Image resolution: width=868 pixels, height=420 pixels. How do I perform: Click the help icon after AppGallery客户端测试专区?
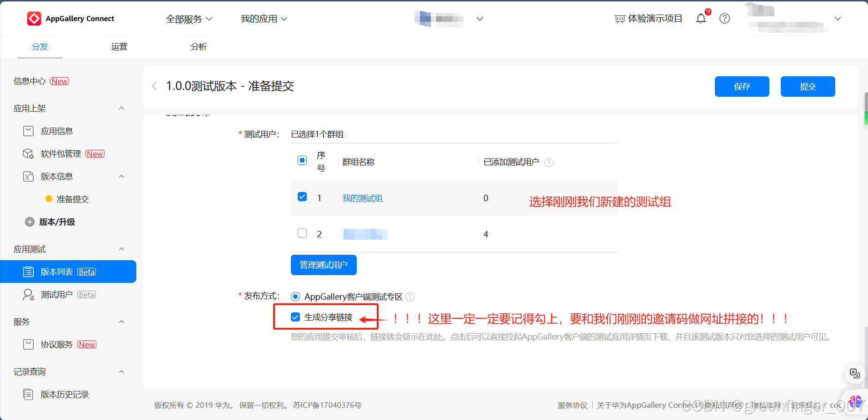click(410, 297)
